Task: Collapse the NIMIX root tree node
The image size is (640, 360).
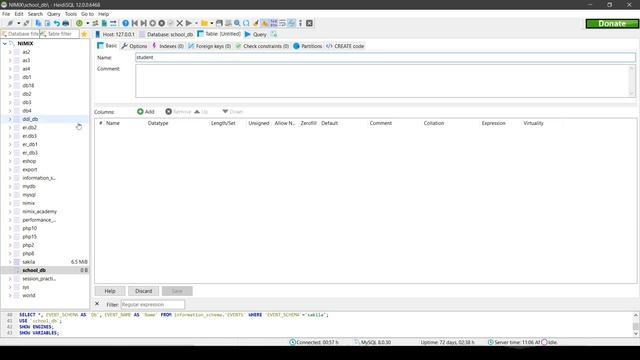Action: click(x=4, y=43)
